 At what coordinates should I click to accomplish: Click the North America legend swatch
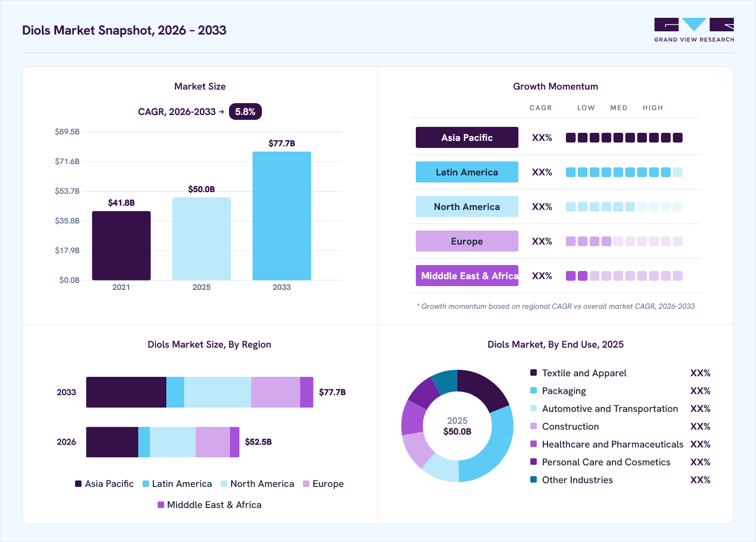click(224, 484)
